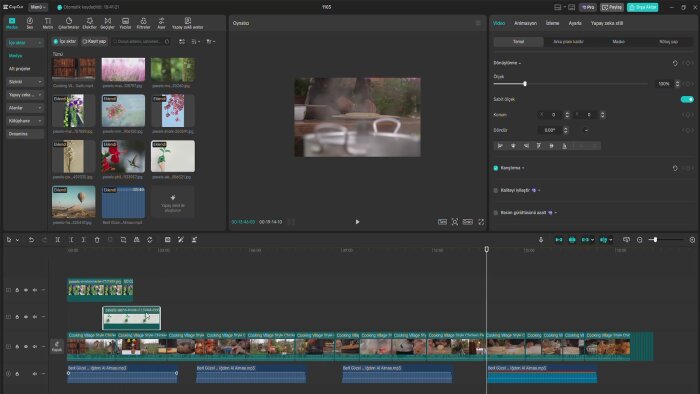Click the media search input field
Screen dimensions: 700x394
(141, 41)
